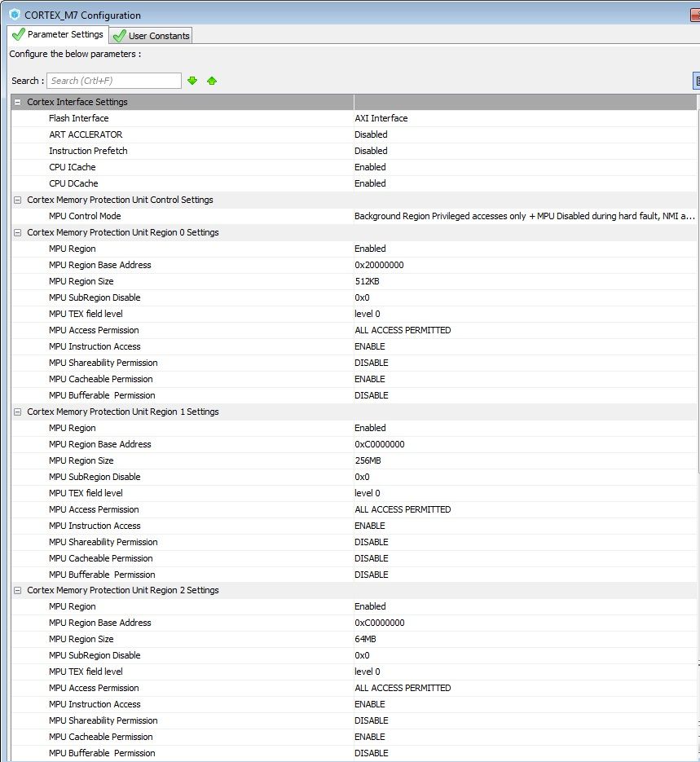Click the 64MB region size value
Screen dimensions: 700x762
(x=365, y=639)
